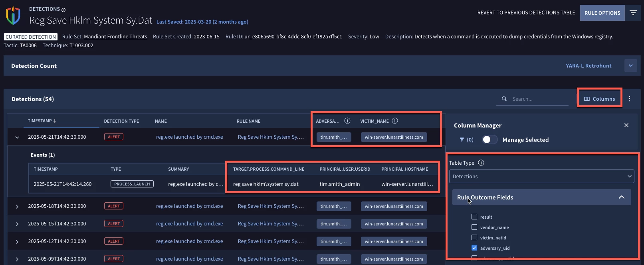Open the Detections help icon
This screenshot has height=265, width=644.
pos(63,10)
